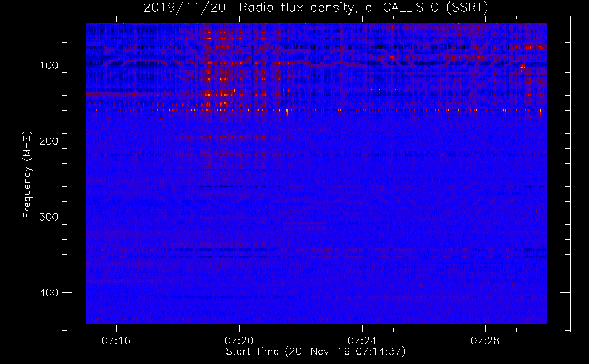The height and width of the screenshot is (364, 589).
Task: Click the 07:16 time tick label
Action: 116,341
